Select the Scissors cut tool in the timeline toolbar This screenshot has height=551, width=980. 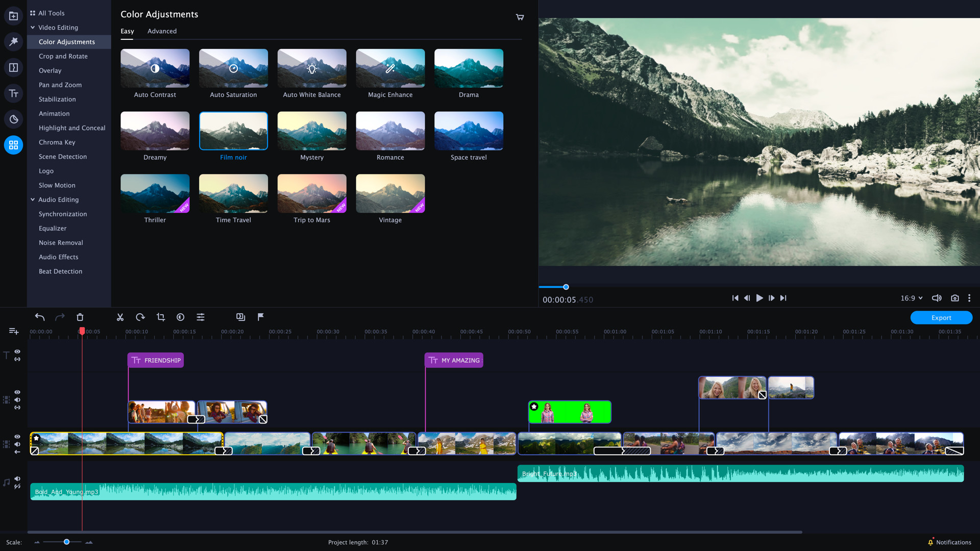pyautogui.click(x=120, y=317)
